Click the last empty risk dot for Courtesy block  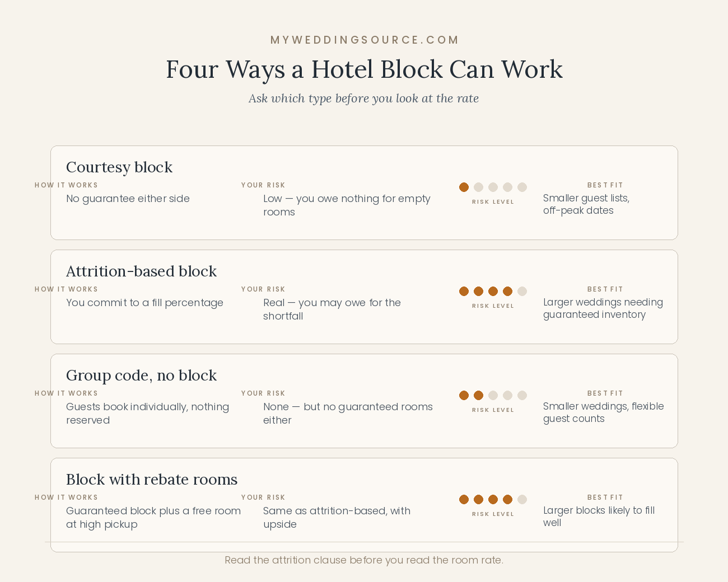tap(522, 187)
